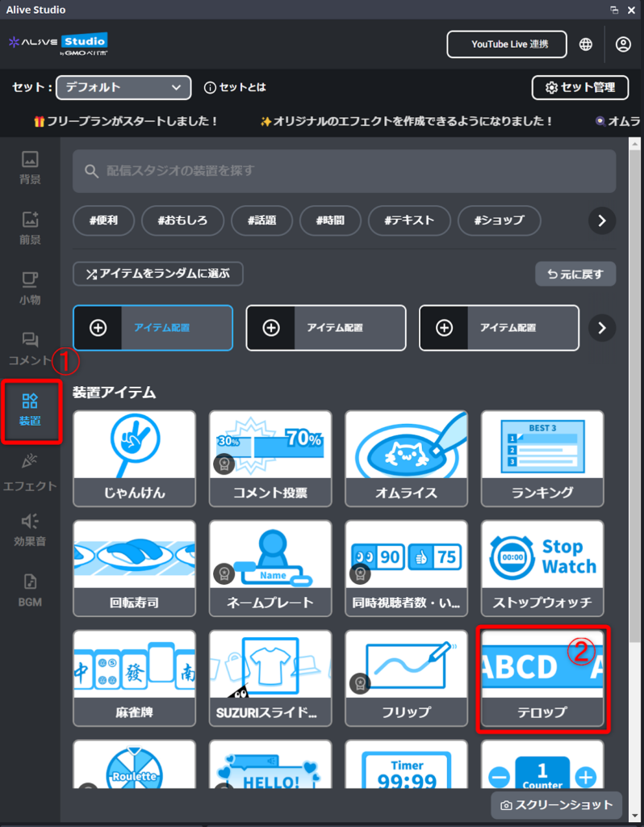The width and height of the screenshot is (644, 827).
Task: Open the 前景 (foreground) sidebar section
Action: (x=30, y=228)
